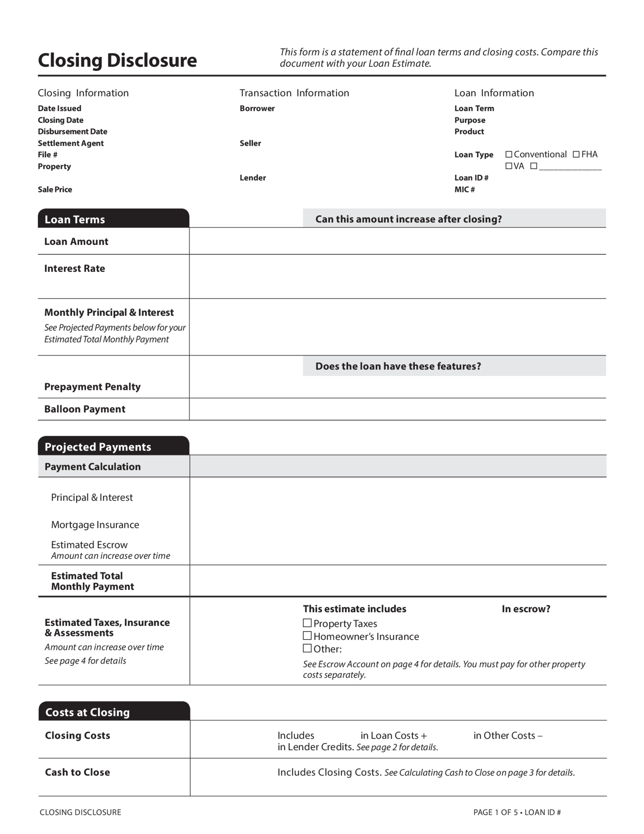Select the Prepayment Penalty row label
This screenshot has height=834, width=644.
(x=92, y=387)
